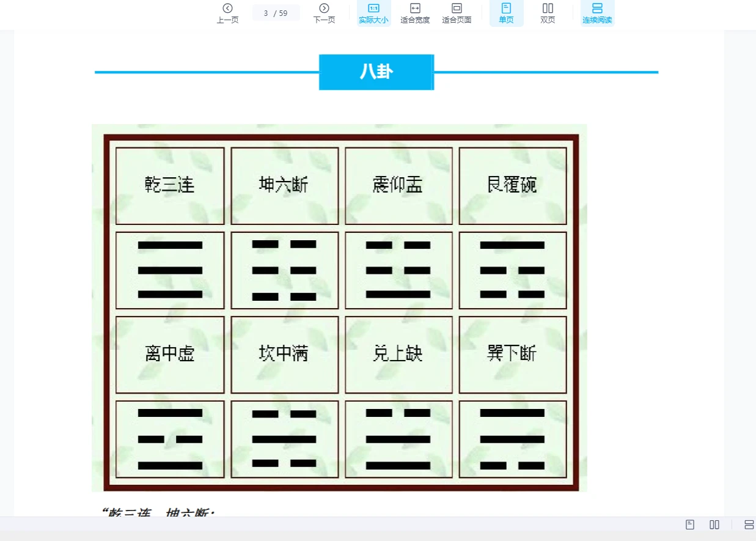Viewport: 756px width, 541px height.
Task: Select fit width (适合宽度) view
Action: point(415,13)
